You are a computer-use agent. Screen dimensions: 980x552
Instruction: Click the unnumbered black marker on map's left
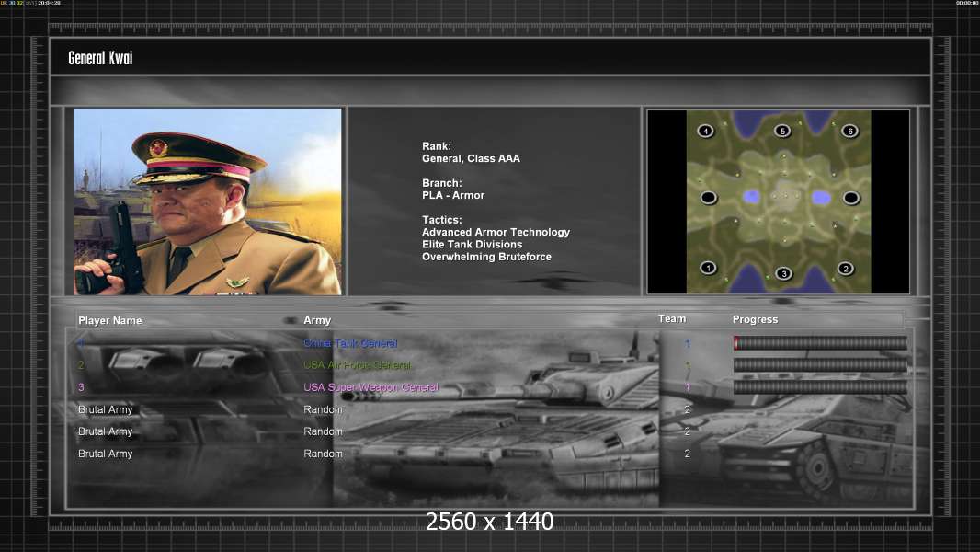pos(708,198)
